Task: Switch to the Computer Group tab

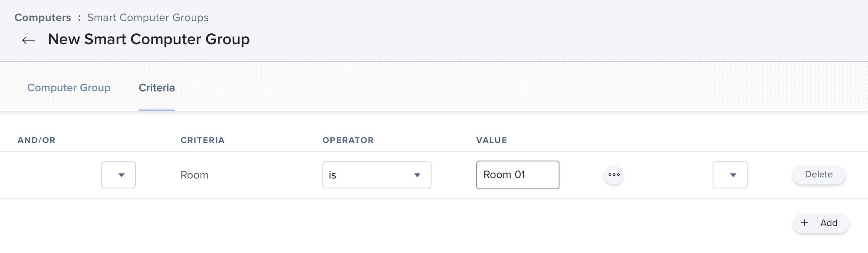Action: click(x=69, y=88)
